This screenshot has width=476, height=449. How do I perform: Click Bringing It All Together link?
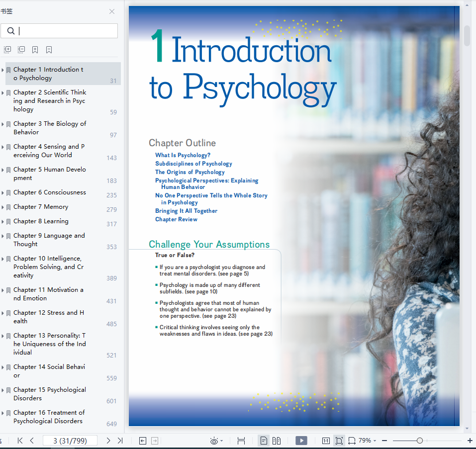[x=186, y=211]
